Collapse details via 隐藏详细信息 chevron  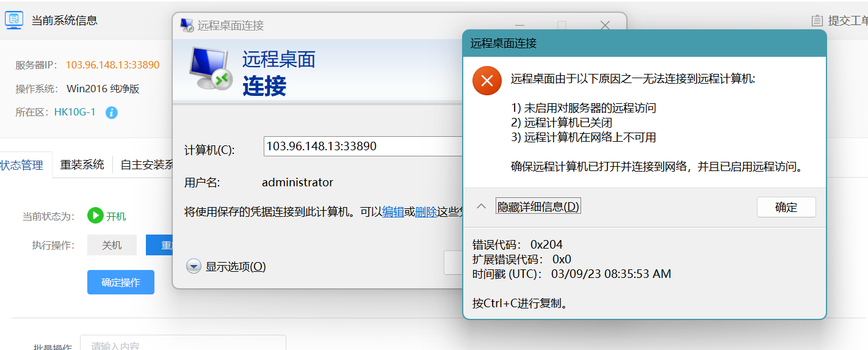(481, 206)
